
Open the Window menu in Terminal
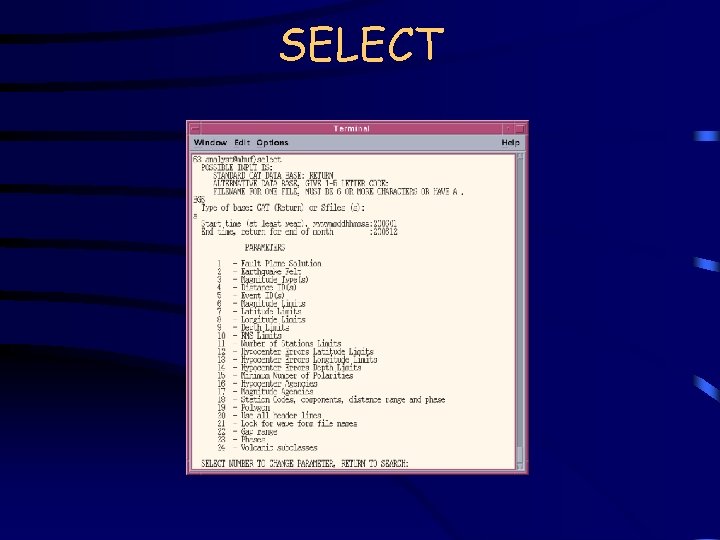coord(210,142)
